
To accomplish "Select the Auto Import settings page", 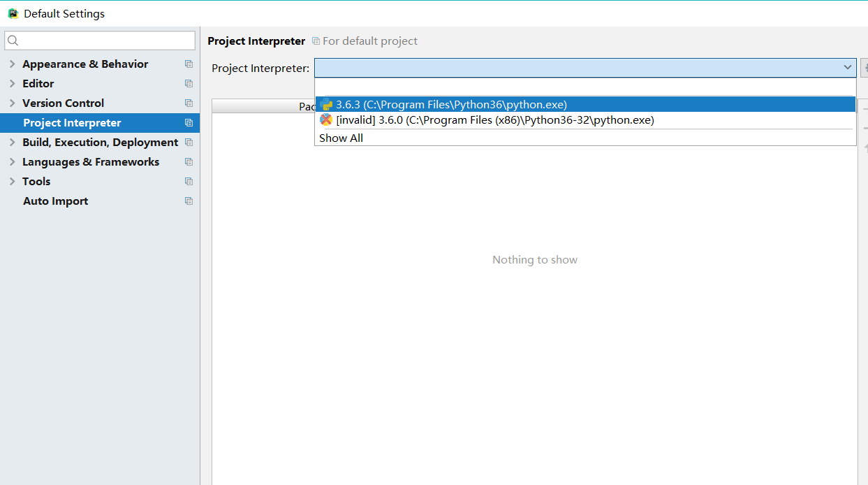I will (55, 201).
